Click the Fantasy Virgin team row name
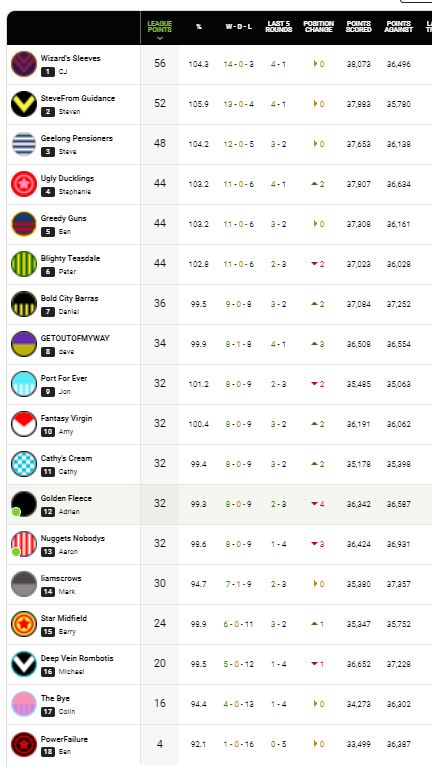 click(66, 419)
